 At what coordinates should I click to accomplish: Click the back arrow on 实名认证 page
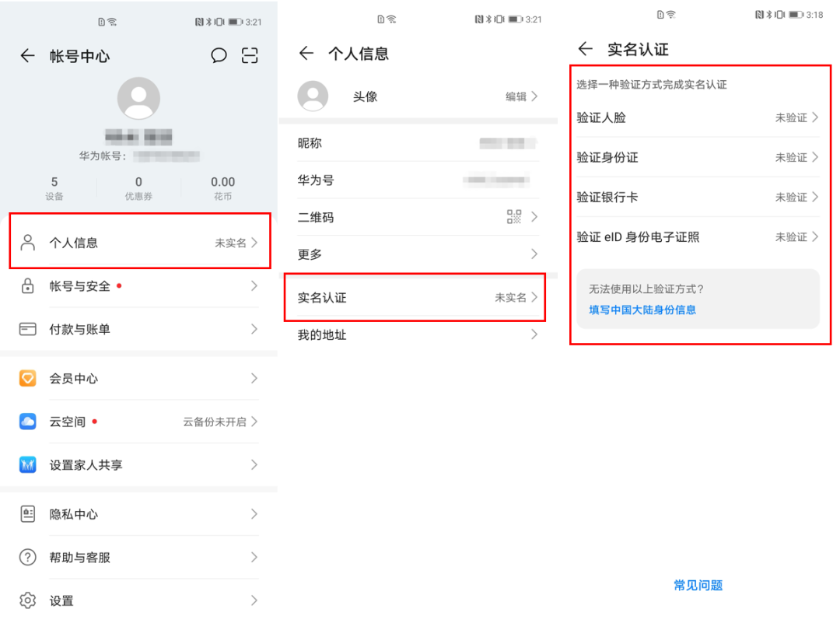[x=585, y=48]
